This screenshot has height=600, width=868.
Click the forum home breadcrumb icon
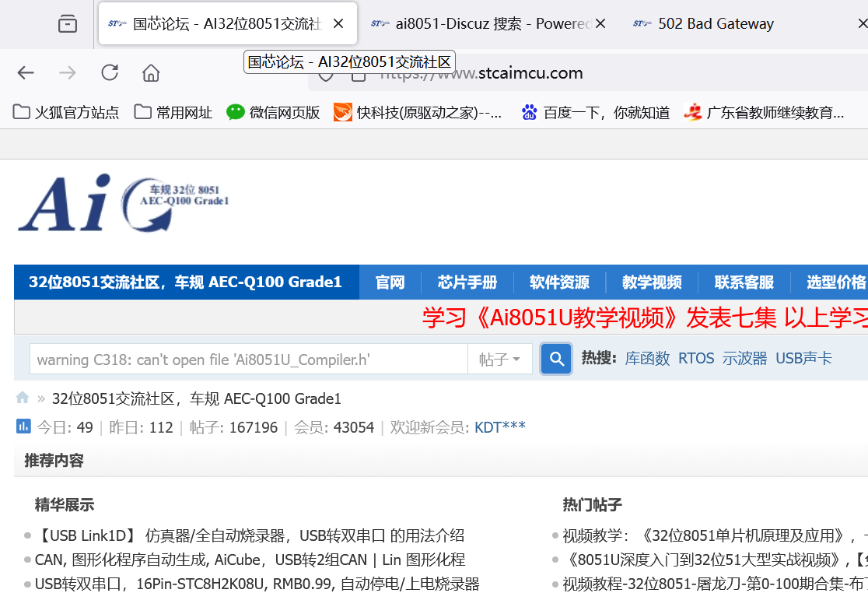pyautogui.click(x=23, y=398)
